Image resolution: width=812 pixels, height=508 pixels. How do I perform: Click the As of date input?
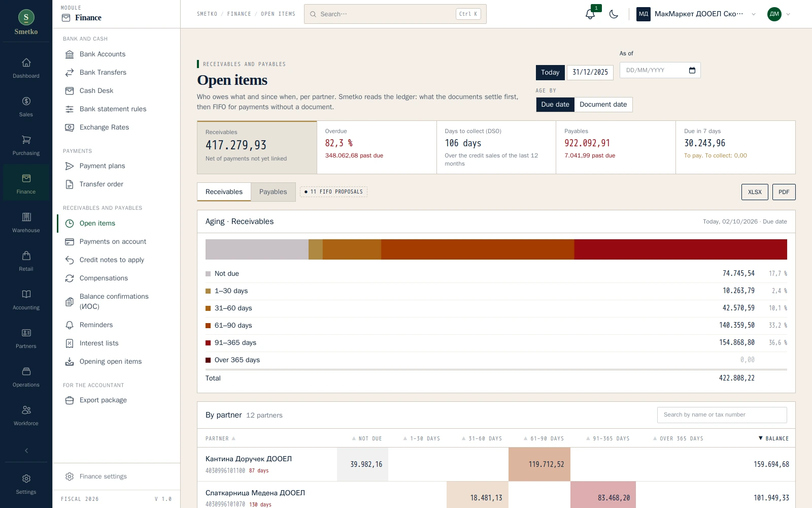click(x=660, y=70)
